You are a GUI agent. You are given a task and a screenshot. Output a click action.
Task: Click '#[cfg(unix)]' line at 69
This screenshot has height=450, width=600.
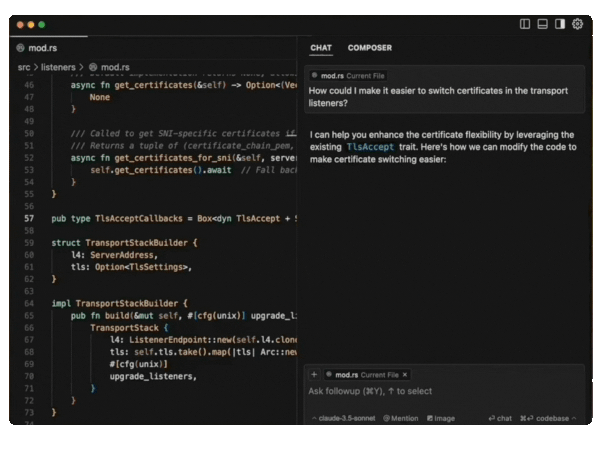tap(139, 364)
